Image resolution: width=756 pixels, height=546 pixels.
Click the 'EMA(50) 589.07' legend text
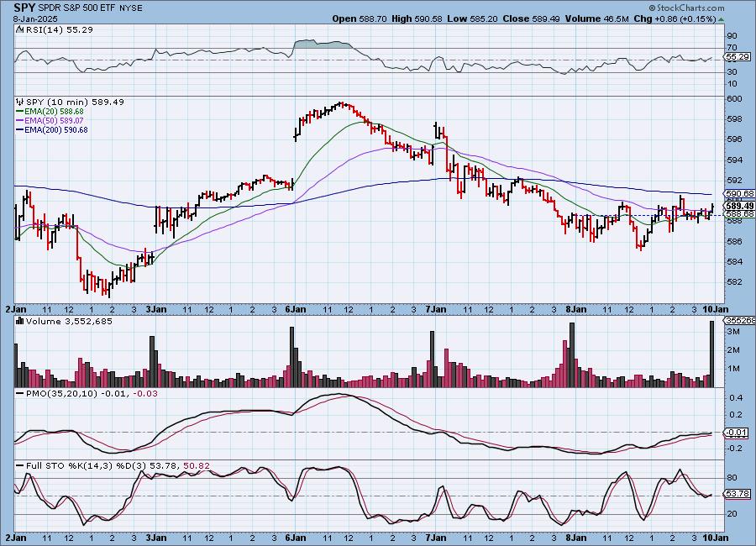click(54, 121)
